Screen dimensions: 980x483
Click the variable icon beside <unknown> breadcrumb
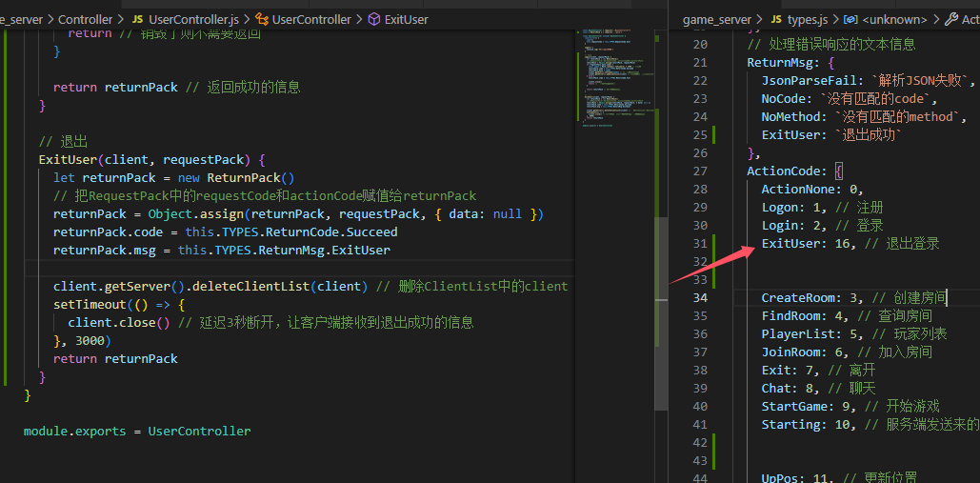coord(850,19)
